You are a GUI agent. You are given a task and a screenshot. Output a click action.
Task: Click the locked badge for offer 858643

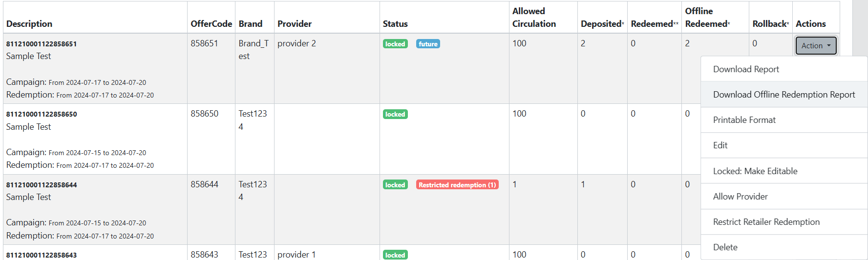point(395,255)
